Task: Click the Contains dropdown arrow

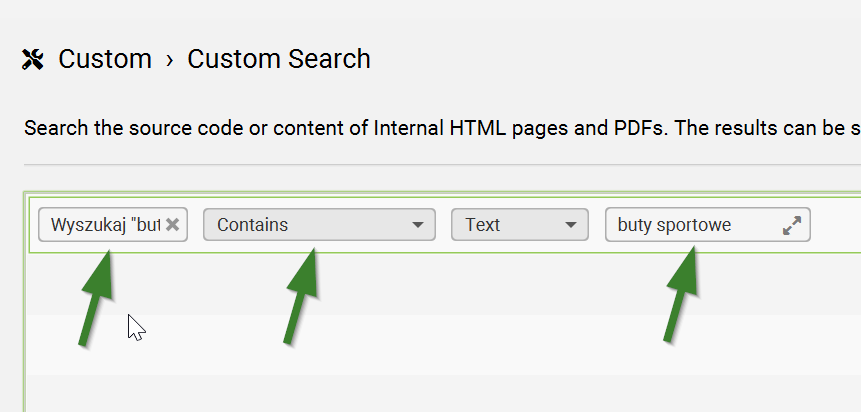Action: pos(418,225)
